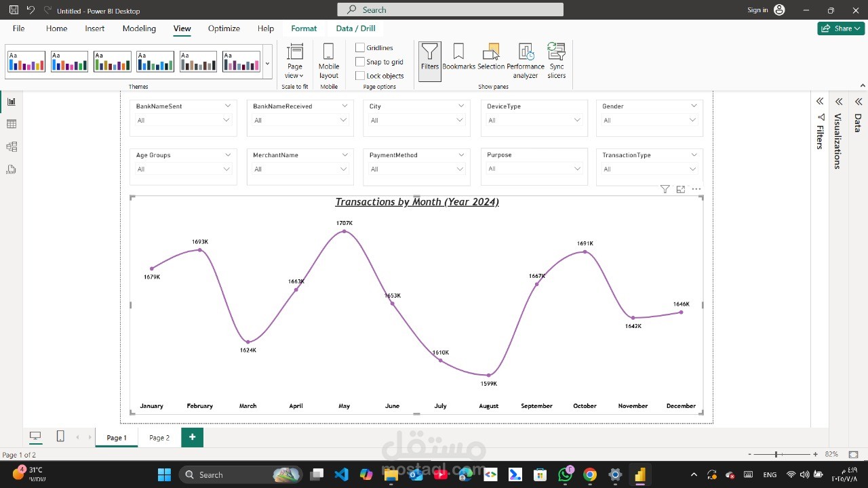The image size is (868, 488).
Task: Click the Filters pane ribbon button
Action: pos(429,58)
